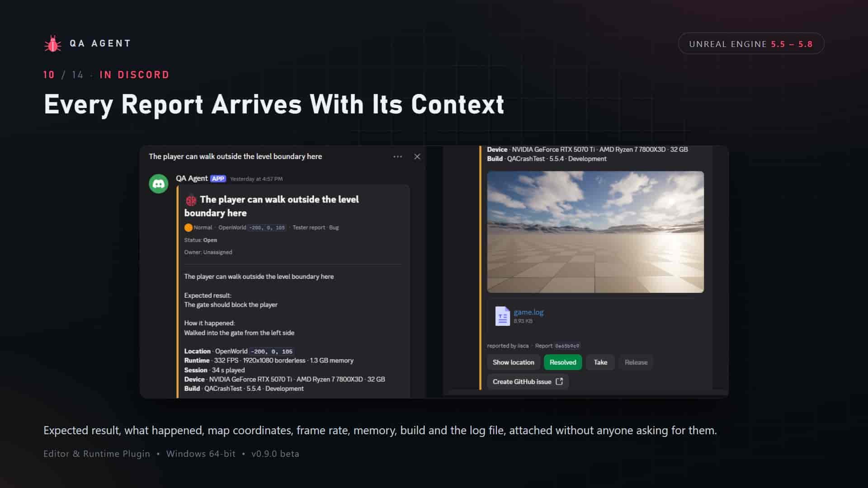The height and width of the screenshot is (488, 868).
Task: Click the 'IN DISCORD' section label
Action: coord(134,75)
